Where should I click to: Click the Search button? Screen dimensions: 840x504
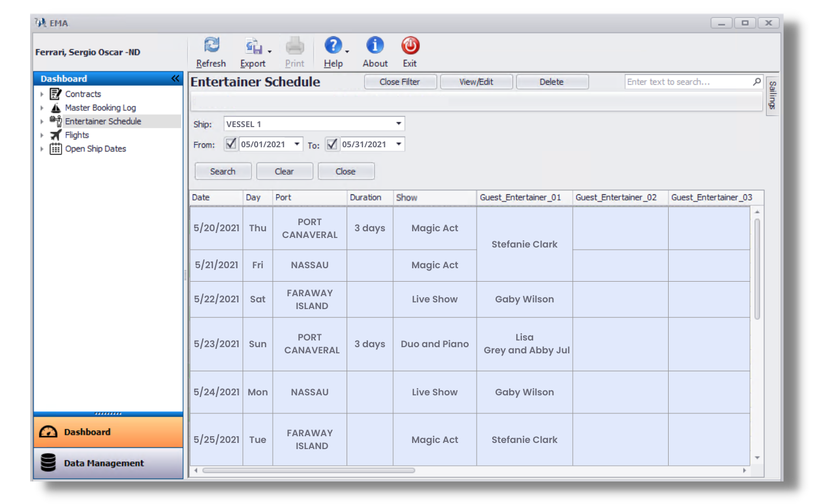coord(222,171)
